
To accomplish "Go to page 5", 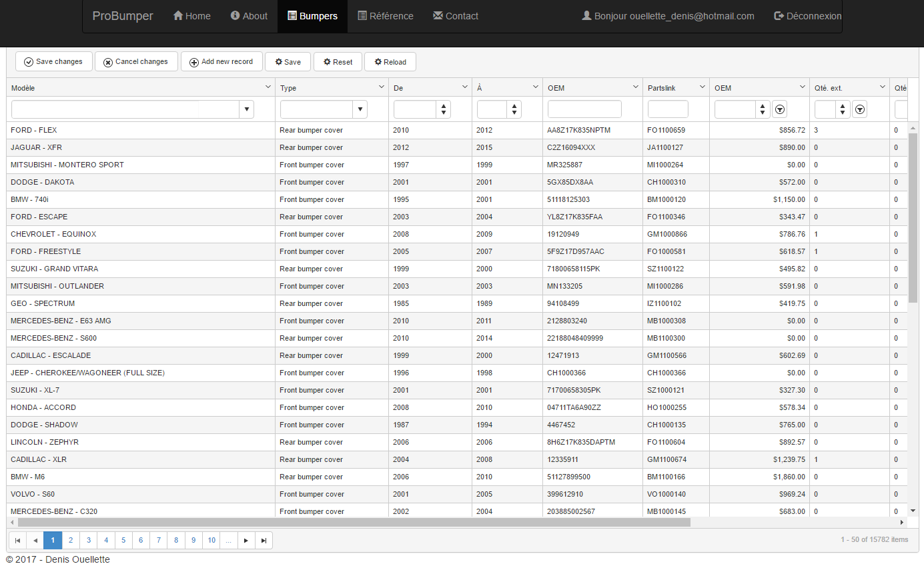I will click(123, 540).
